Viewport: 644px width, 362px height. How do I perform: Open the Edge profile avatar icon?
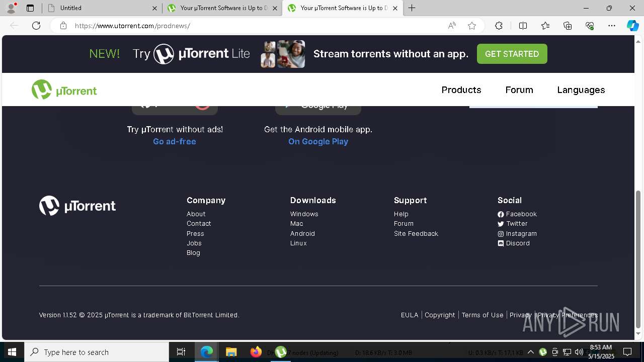(11, 8)
